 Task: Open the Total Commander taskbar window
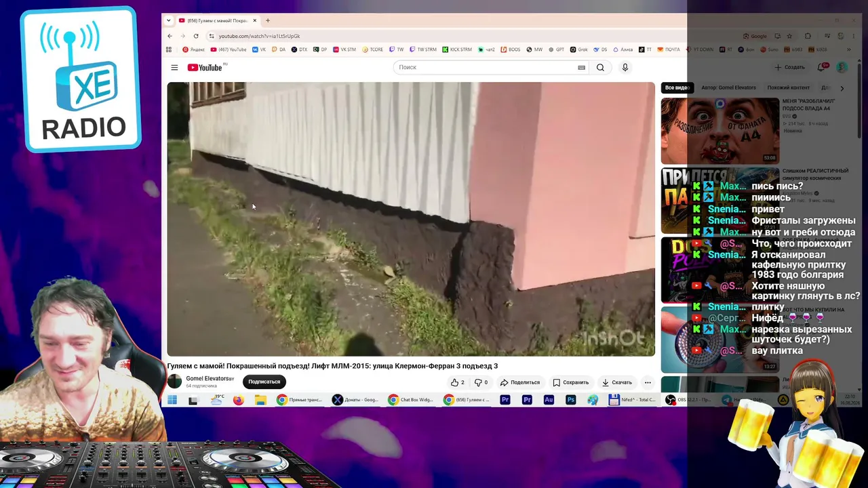click(633, 400)
